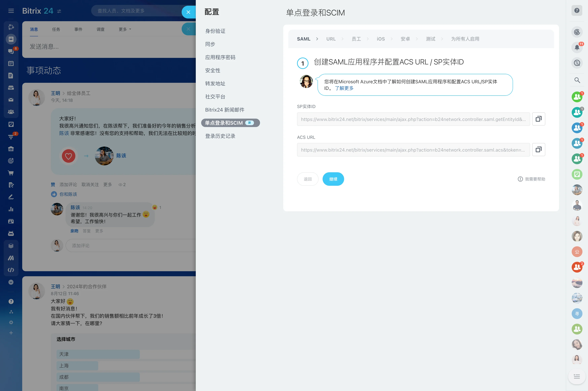Open search magnifier in right panel
The width and height of the screenshot is (588, 391).
click(577, 80)
